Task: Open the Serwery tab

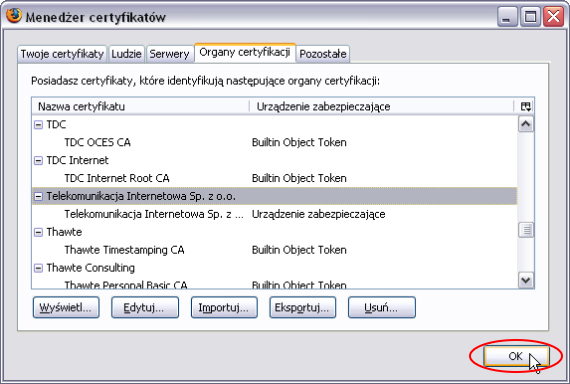Action: click(169, 54)
